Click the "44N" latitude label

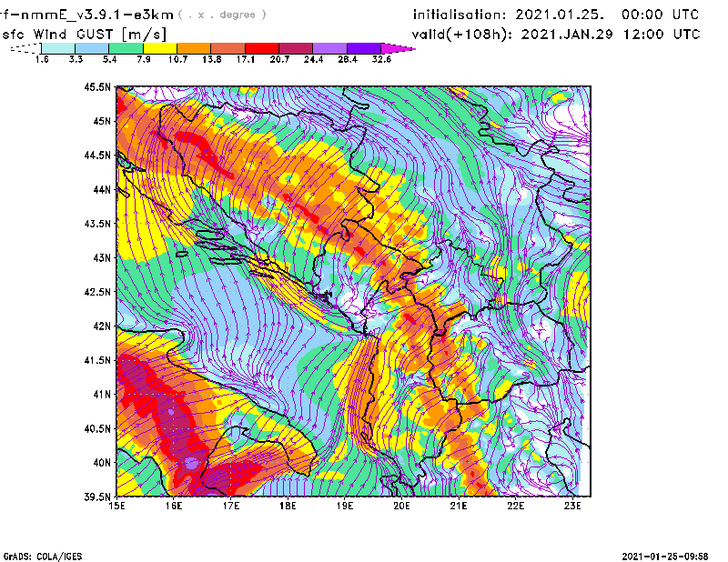tap(102, 189)
